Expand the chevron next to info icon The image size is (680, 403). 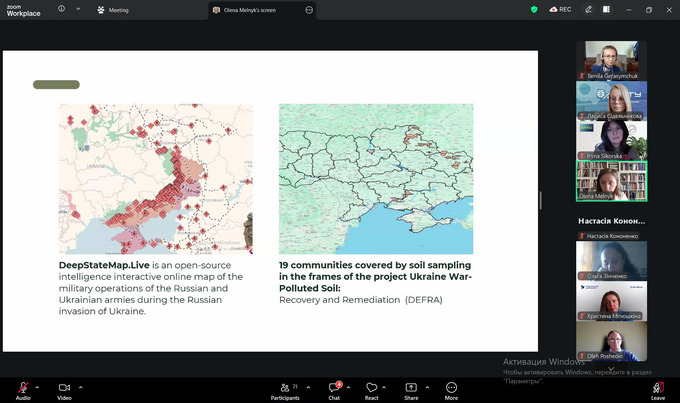click(79, 9)
